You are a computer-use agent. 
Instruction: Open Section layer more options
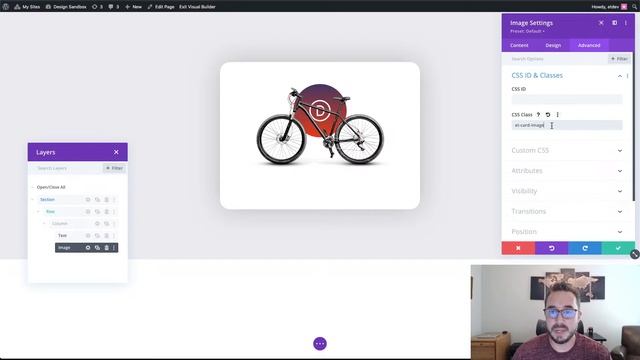coord(114,200)
